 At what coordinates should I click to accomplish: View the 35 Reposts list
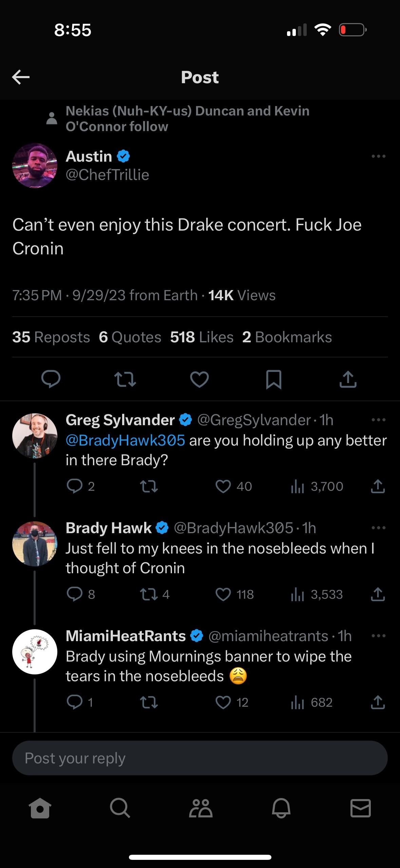51,337
